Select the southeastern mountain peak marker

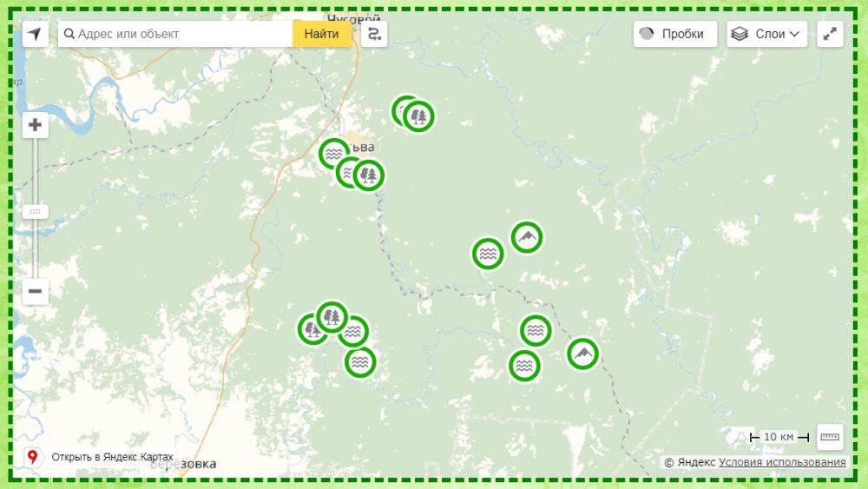tap(582, 354)
